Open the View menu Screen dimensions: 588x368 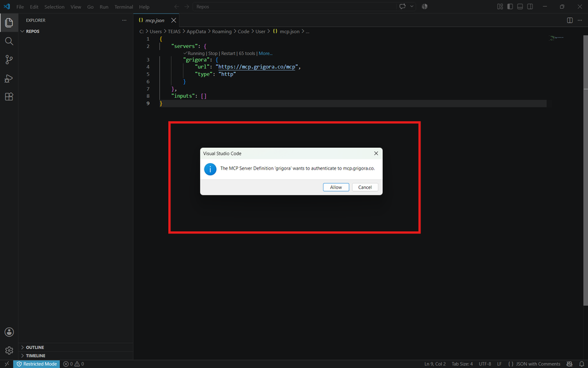click(76, 7)
